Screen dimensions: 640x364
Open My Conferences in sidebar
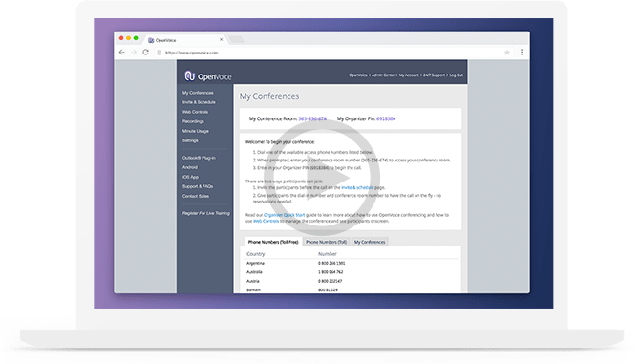[x=198, y=93]
